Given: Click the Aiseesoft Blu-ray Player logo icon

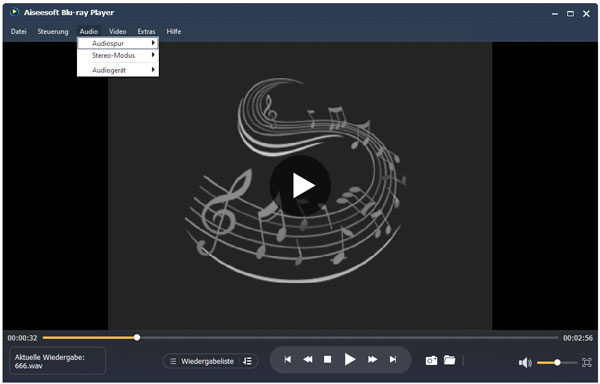Looking at the screenshot, I should tap(14, 12).
